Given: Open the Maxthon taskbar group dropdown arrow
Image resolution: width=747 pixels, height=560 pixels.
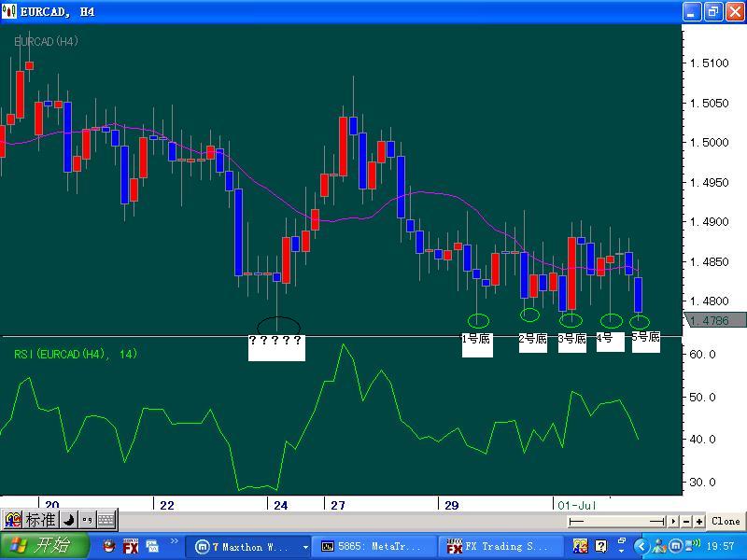Looking at the screenshot, I should (x=305, y=546).
